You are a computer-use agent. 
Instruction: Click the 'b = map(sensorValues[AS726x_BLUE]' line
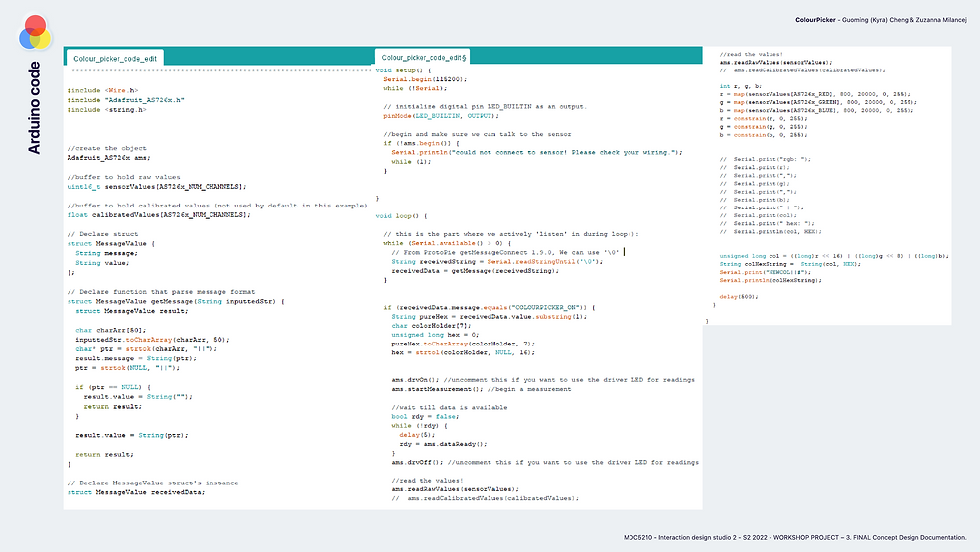tap(816, 110)
